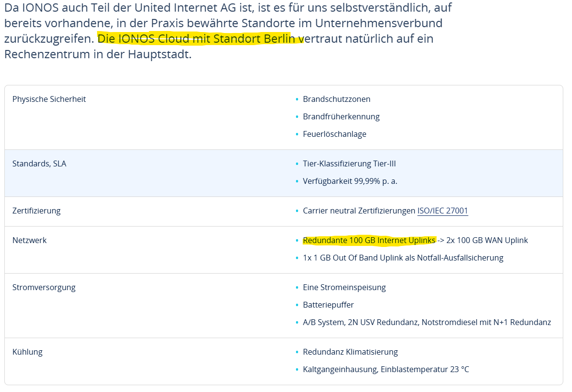Click the 'Standards, SLA' row label

39,163
